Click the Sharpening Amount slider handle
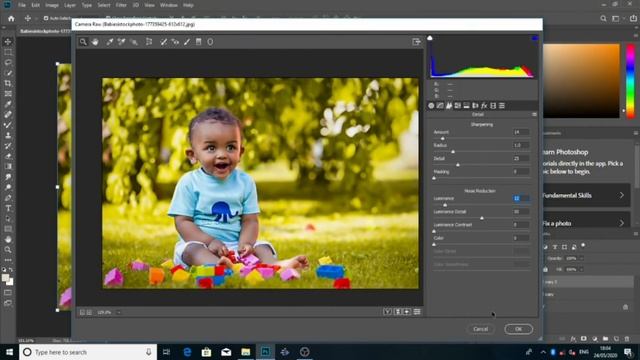This screenshot has height=360, width=640. (442, 139)
